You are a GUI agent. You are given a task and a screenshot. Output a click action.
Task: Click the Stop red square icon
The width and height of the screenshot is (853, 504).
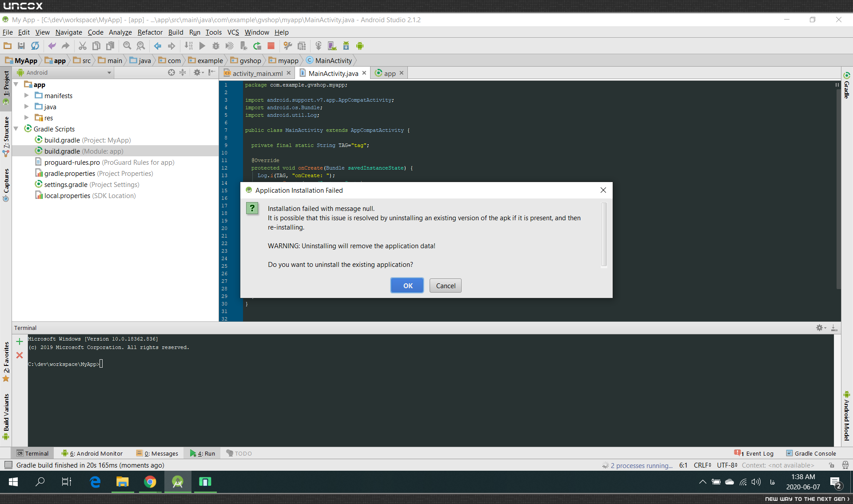[271, 46]
